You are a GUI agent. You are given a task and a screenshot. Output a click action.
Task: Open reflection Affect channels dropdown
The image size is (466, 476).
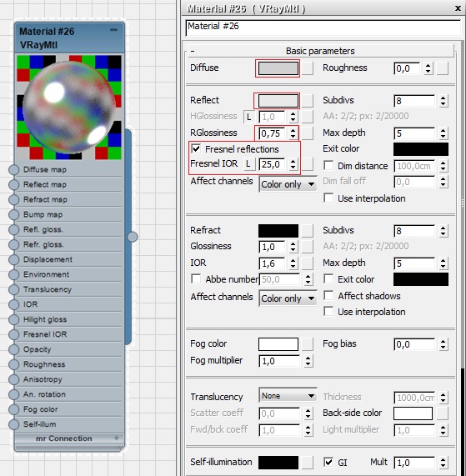click(288, 184)
